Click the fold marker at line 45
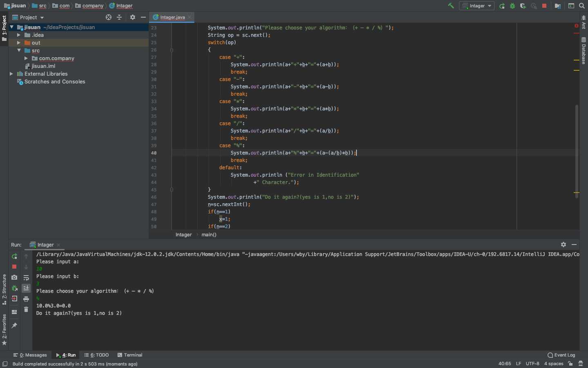The height and width of the screenshot is (368, 588). coord(171,190)
